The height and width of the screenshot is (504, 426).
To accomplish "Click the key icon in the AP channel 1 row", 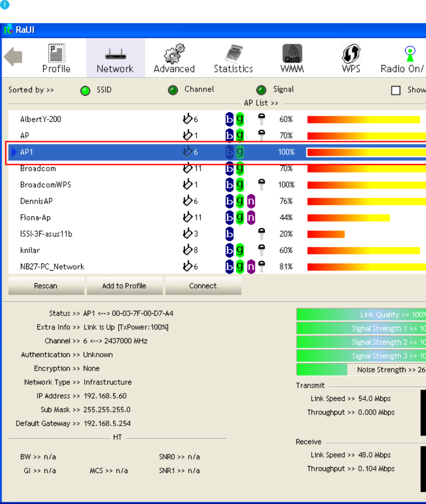I will (x=262, y=135).
